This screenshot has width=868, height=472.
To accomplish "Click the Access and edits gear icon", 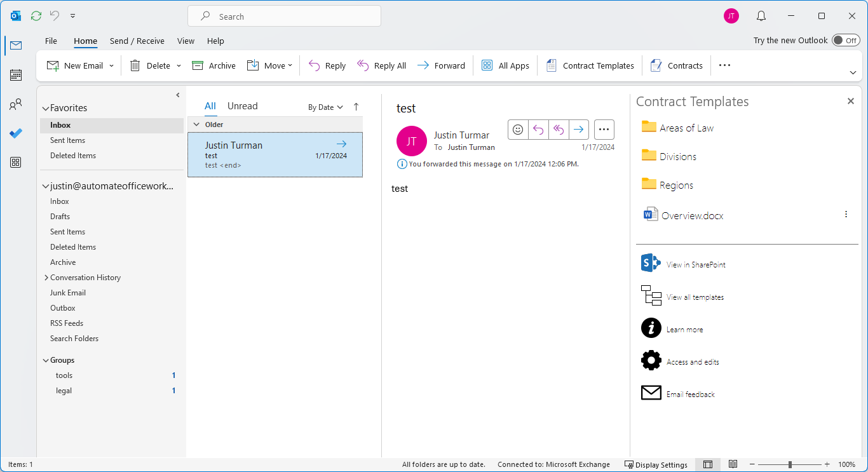I will click(651, 361).
